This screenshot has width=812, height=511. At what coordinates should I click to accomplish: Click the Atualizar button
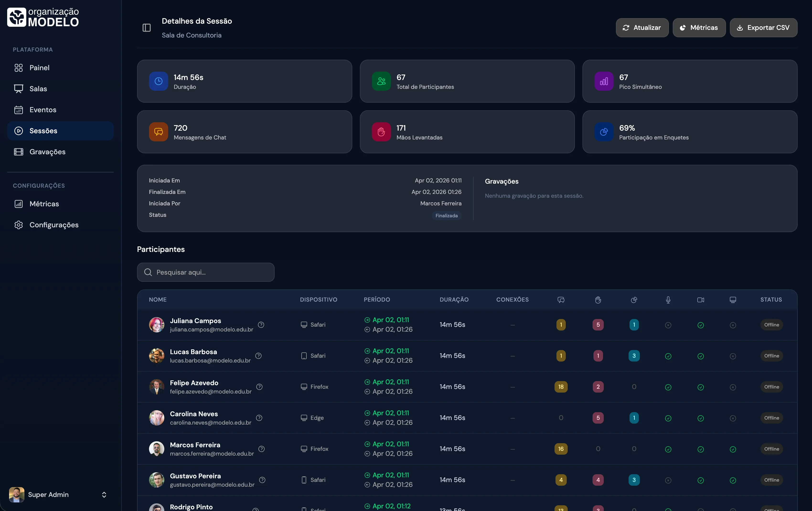click(642, 28)
